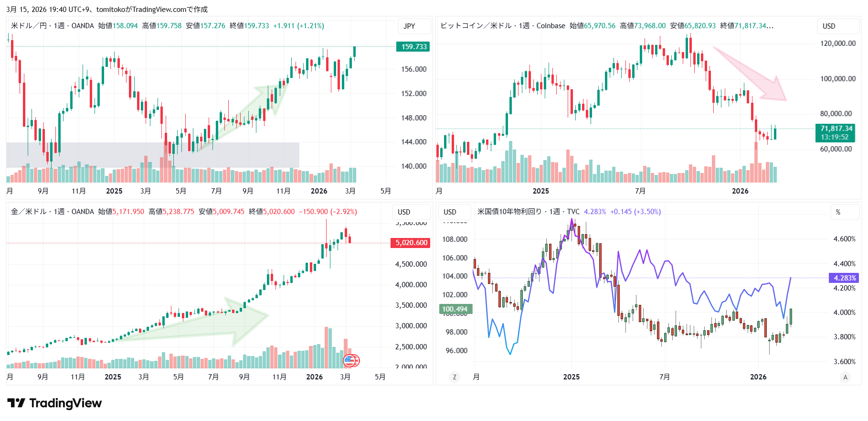Click the Z timezone button on bond chart
Image resolution: width=868 pixels, height=421 pixels.
coord(454,377)
